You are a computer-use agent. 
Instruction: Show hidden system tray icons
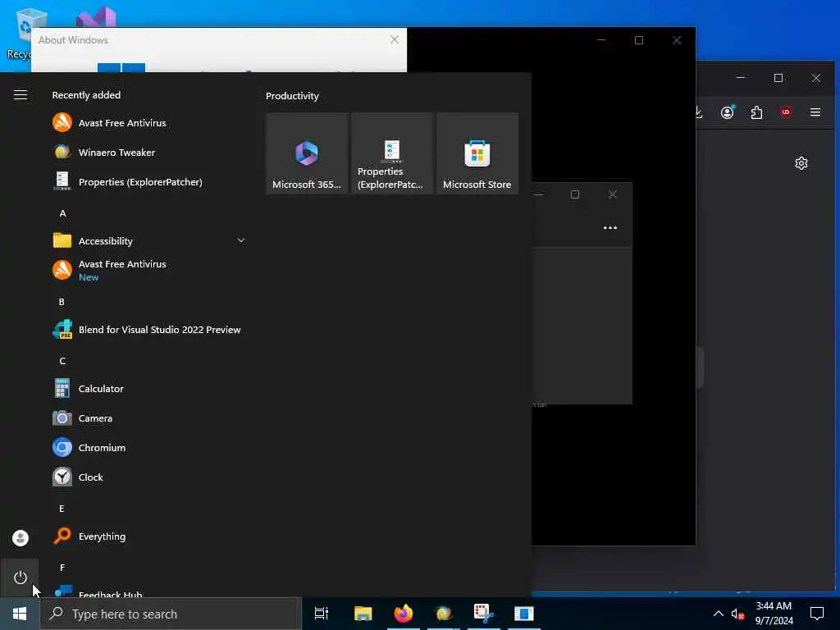(719, 614)
